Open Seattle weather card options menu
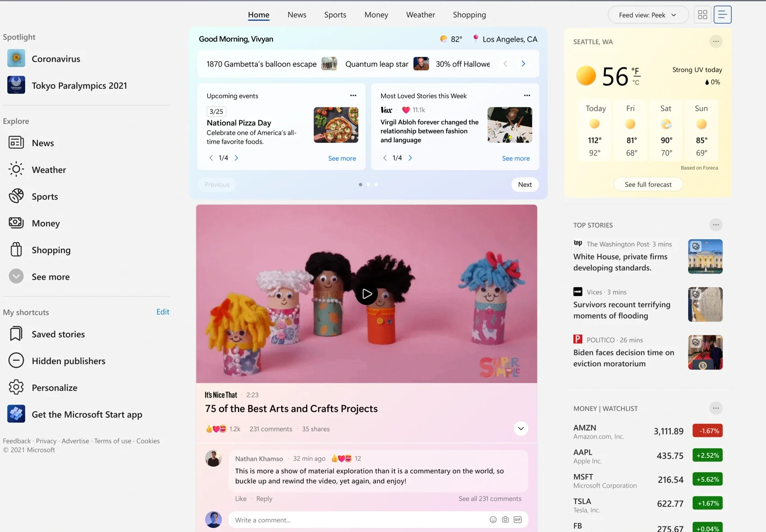Image resolution: width=766 pixels, height=532 pixels. click(716, 41)
